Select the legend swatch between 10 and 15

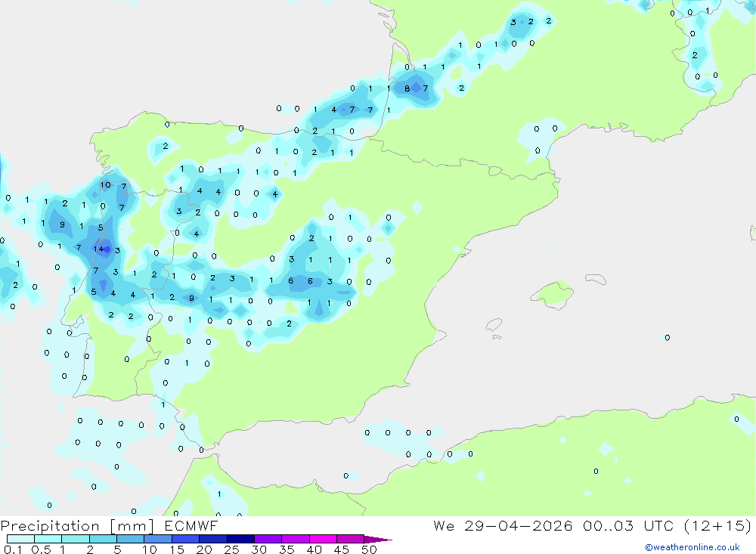click(158, 539)
